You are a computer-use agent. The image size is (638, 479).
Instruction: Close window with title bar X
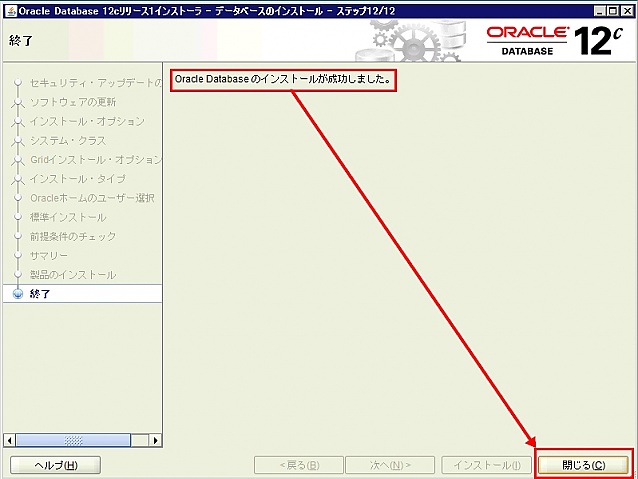(x=627, y=11)
